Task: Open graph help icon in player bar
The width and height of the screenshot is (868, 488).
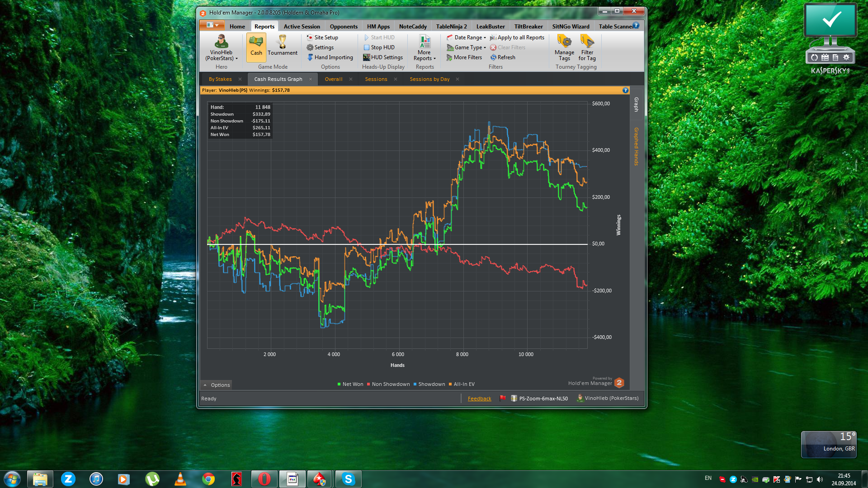Action: (x=625, y=90)
